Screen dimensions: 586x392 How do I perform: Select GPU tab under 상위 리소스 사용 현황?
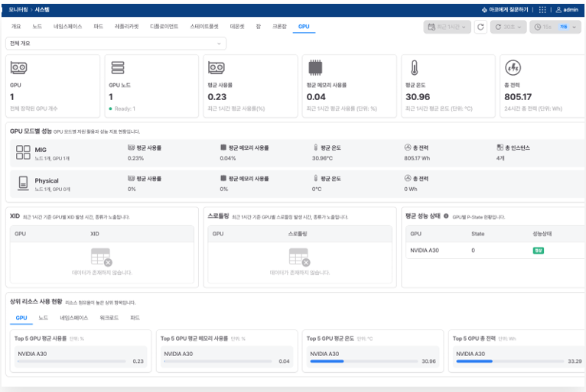(21, 318)
